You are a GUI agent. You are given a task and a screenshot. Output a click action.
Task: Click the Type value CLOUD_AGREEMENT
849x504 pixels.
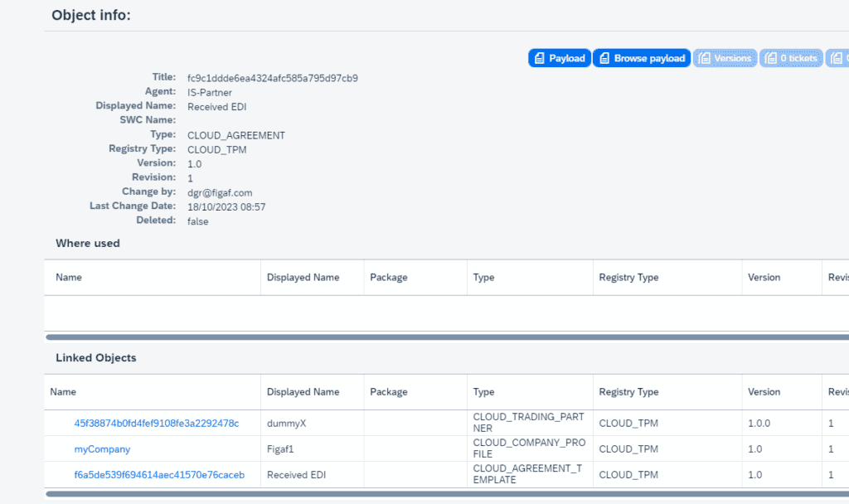(x=236, y=135)
